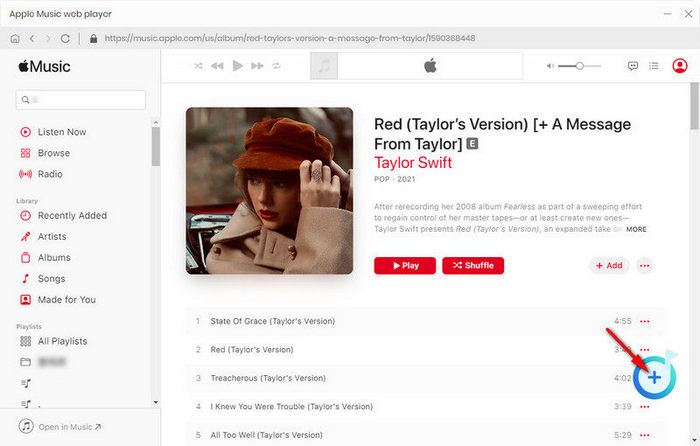Go to the browser home page icon
The image size is (700, 446).
(15, 39)
